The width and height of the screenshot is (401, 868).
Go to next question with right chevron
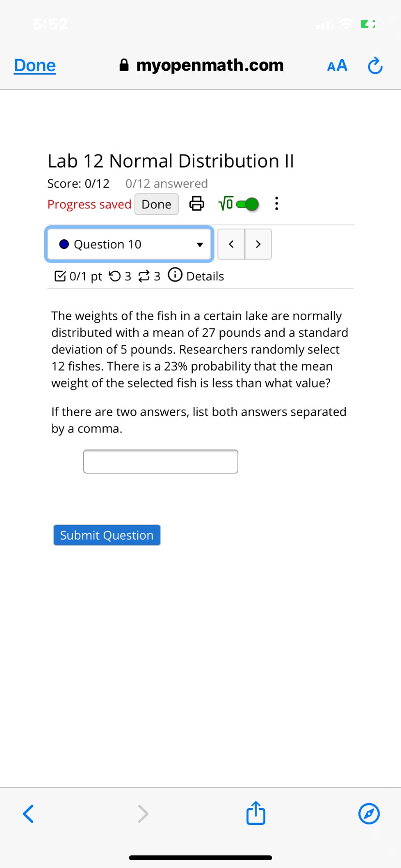coord(258,244)
